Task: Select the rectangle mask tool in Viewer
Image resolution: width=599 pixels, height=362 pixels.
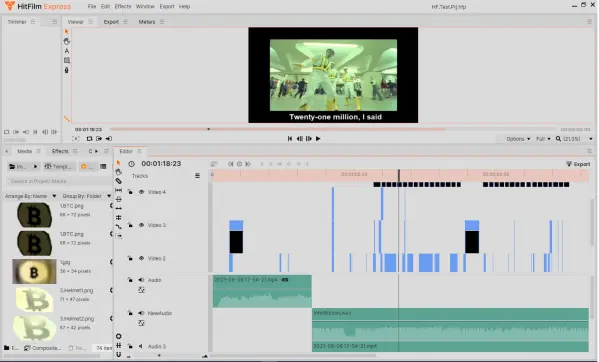Action: tap(66, 60)
